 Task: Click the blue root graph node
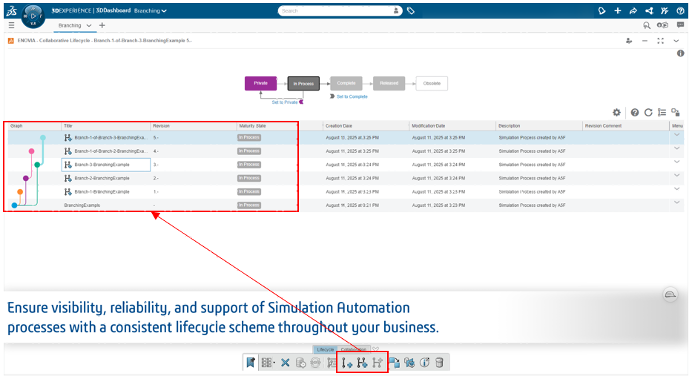click(14, 205)
